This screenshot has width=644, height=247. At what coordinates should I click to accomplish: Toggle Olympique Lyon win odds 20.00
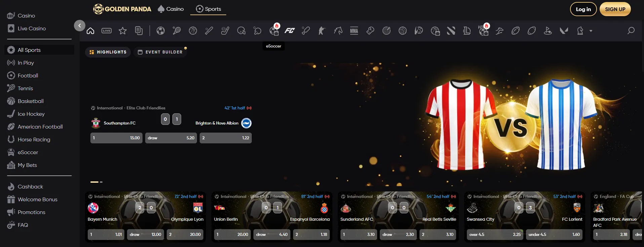tap(185, 235)
